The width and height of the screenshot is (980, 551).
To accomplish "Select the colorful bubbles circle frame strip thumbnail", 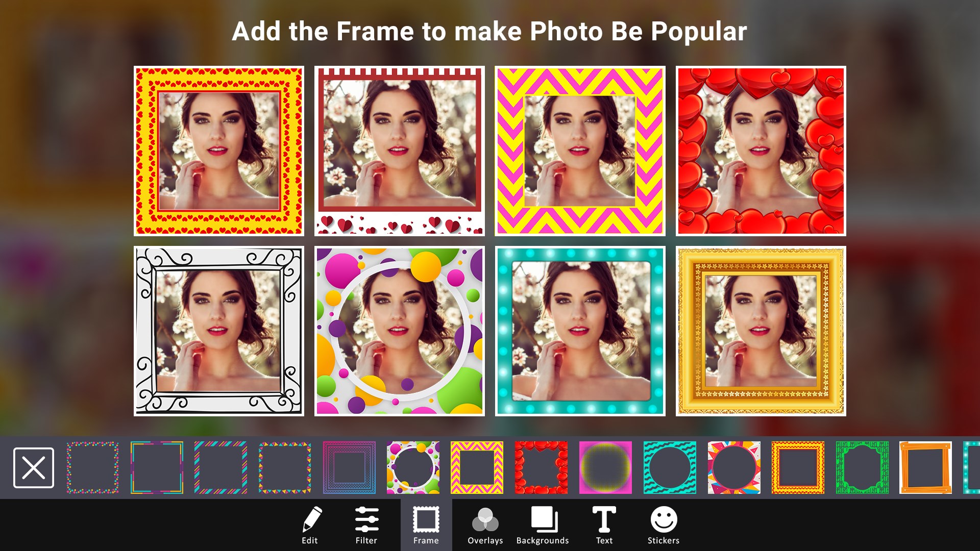I will pyautogui.click(x=413, y=468).
